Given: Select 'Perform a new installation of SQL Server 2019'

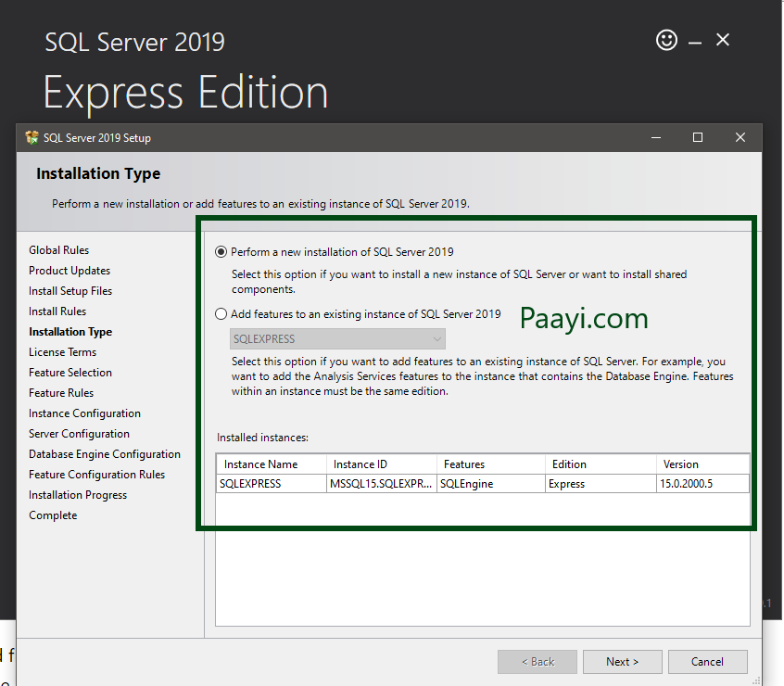Looking at the screenshot, I should [x=221, y=251].
